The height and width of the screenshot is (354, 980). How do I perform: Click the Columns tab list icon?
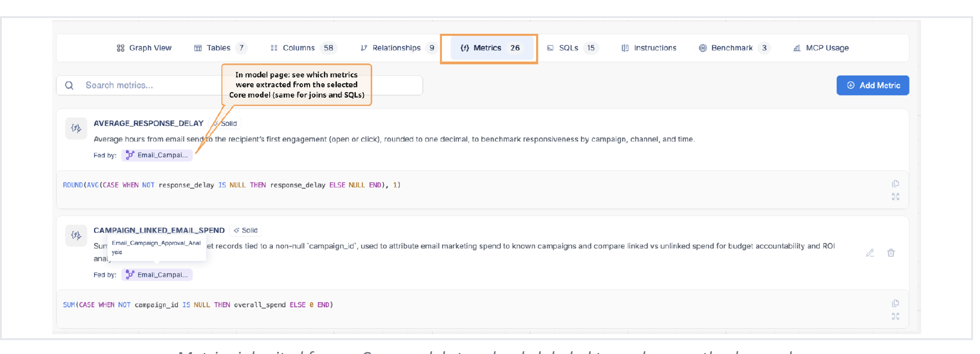click(x=274, y=48)
